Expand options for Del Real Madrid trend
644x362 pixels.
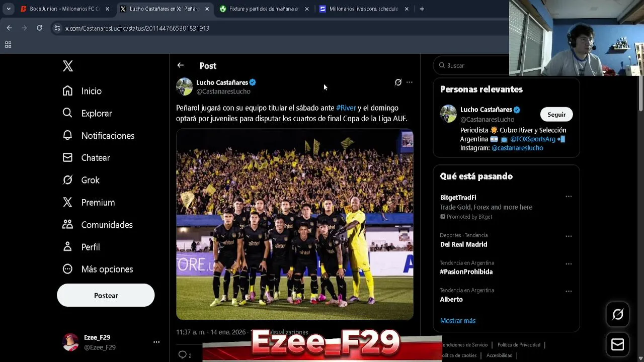click(x=569, y=236)
